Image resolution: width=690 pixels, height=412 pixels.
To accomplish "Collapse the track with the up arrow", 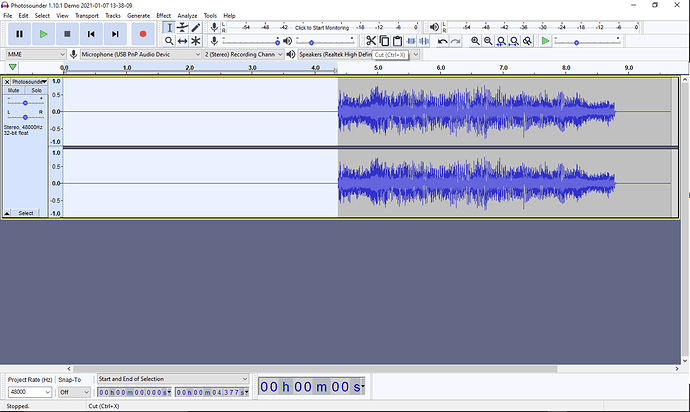I will click(7, 213).
